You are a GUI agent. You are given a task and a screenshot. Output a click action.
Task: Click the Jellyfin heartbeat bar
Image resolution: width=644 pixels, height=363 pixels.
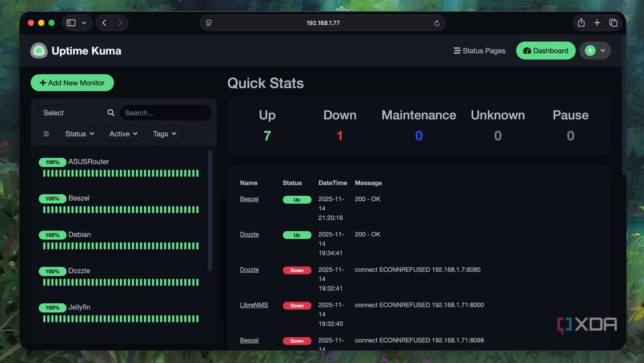click(121, 319)
